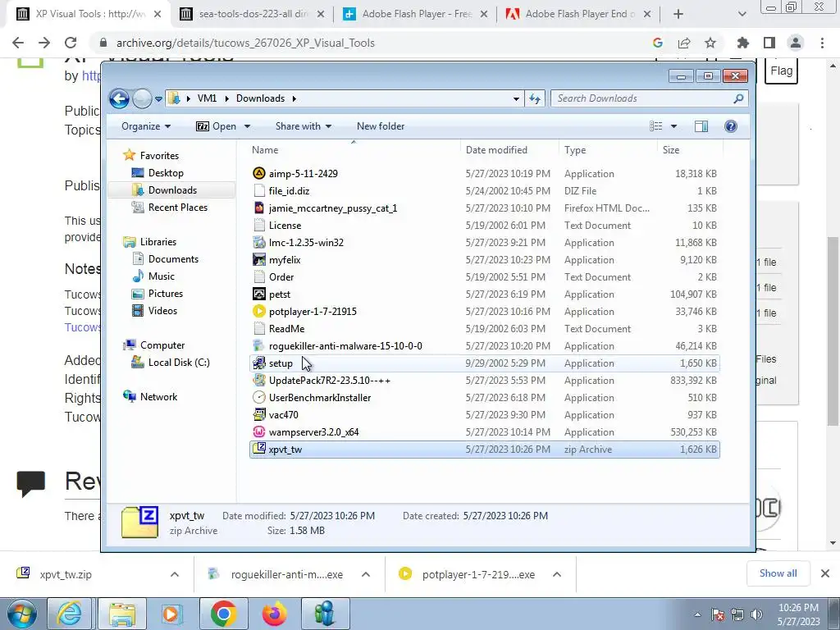840x630 pixels.
Task: Expand the view options dropdown arrow
Action: (x=674, y=126)
